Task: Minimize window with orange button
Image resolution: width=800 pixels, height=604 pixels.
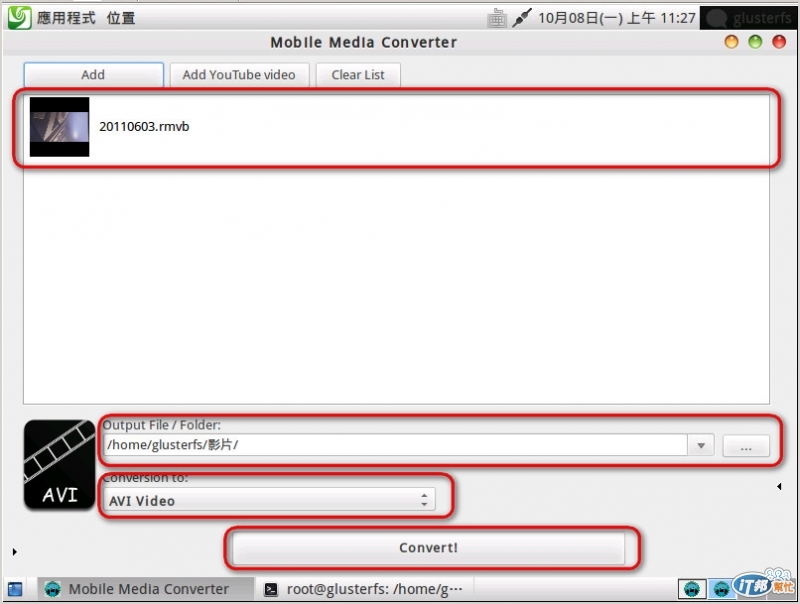Action: click(x=732, y=42)
